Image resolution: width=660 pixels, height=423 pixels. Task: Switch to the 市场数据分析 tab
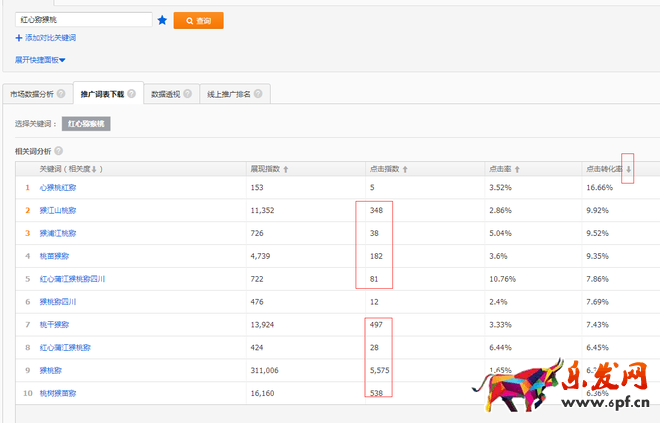coord(30,94)
